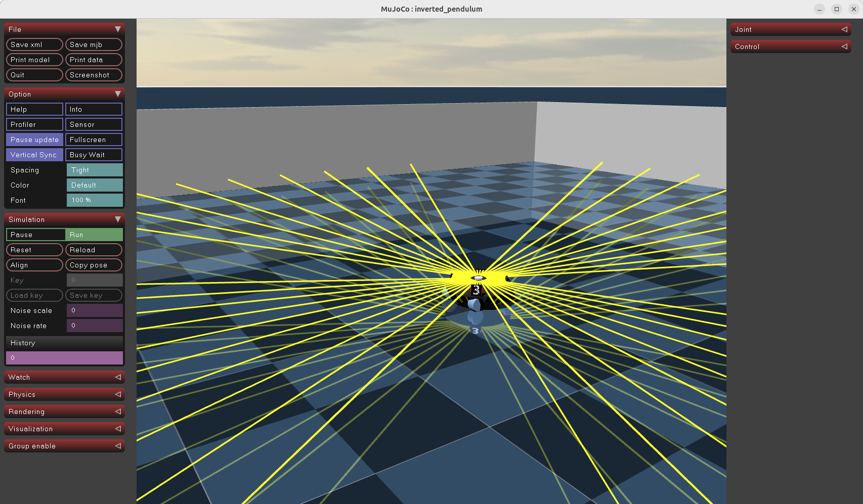Click the Noise scale value field
863x504 pixels.
coord(95,310)
